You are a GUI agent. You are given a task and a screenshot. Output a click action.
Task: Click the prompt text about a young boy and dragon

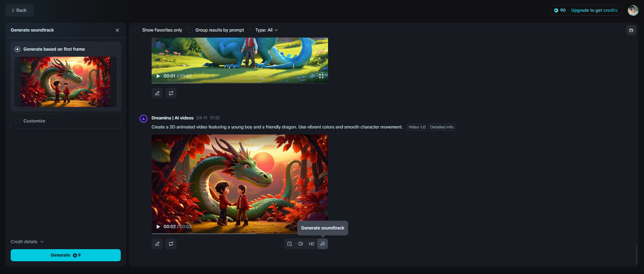click(x=277, y=127)
